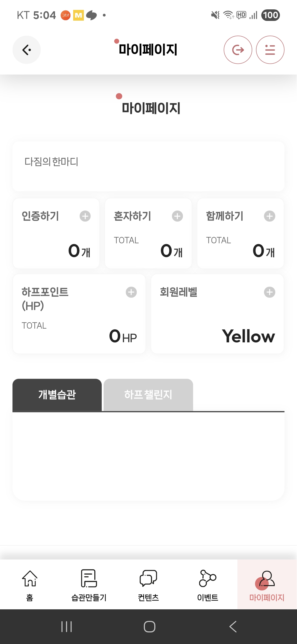Open 컨텐츠 in bottom navigation
This screenshot has height=644, width=297.
(x=148, y=585)
